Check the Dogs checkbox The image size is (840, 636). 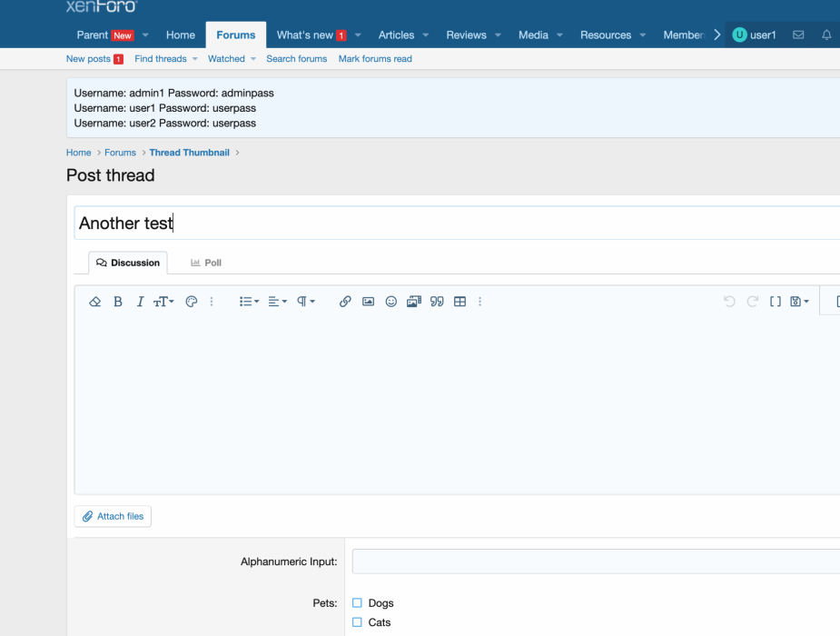click(x=357, y=603)
